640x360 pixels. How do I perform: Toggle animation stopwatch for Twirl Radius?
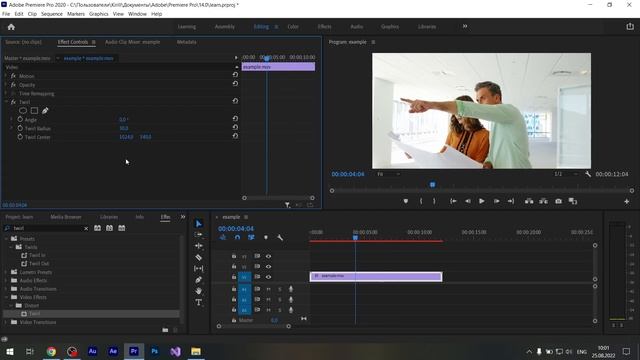[20, 128]
